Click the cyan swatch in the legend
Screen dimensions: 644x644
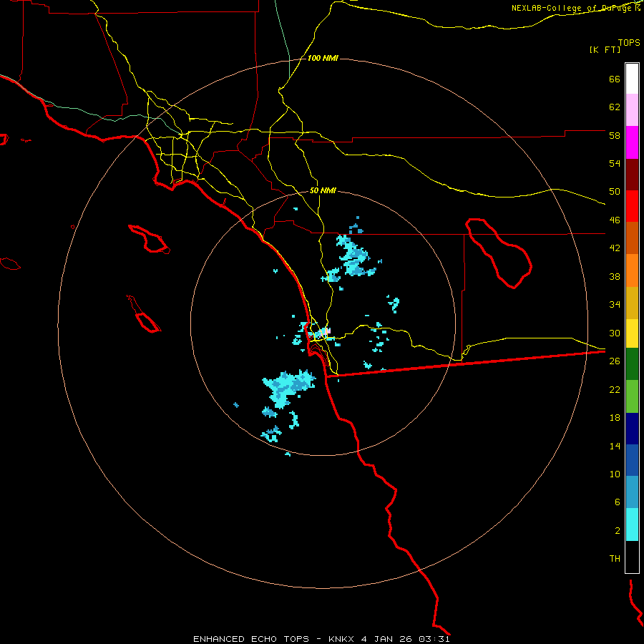(x=632, y=525)
